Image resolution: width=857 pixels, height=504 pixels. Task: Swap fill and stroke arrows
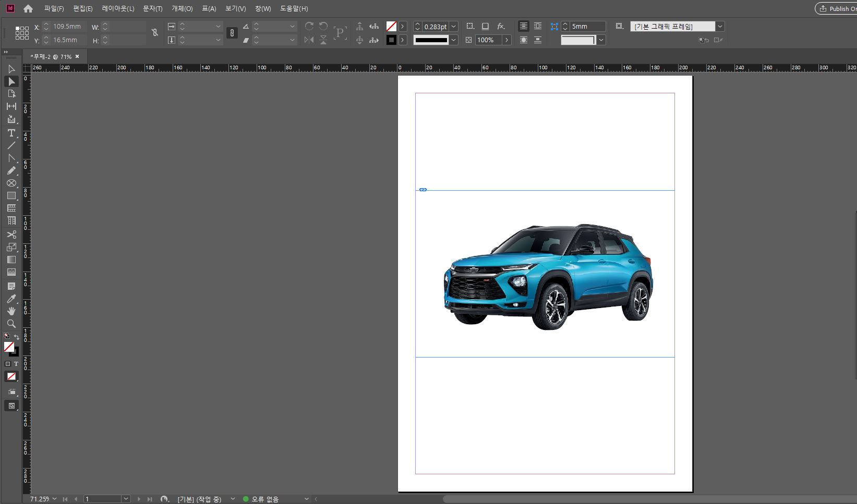point(17,337)
